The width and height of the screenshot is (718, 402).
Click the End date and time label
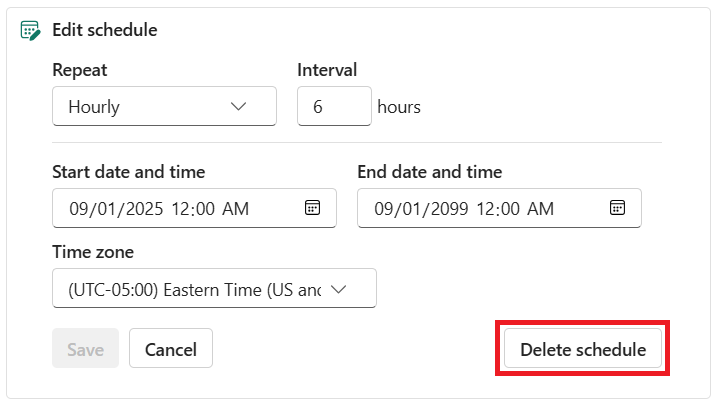point(429,172)
